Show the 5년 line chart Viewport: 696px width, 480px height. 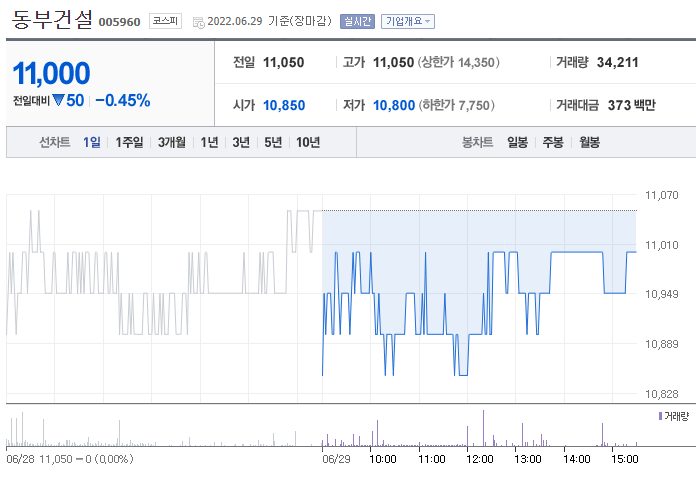273,142
